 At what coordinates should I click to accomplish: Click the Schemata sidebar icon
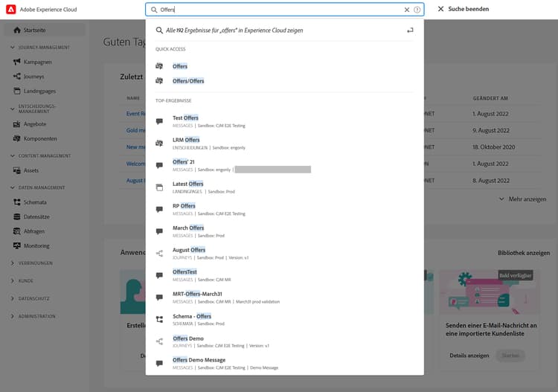click(x=16, y=202)
